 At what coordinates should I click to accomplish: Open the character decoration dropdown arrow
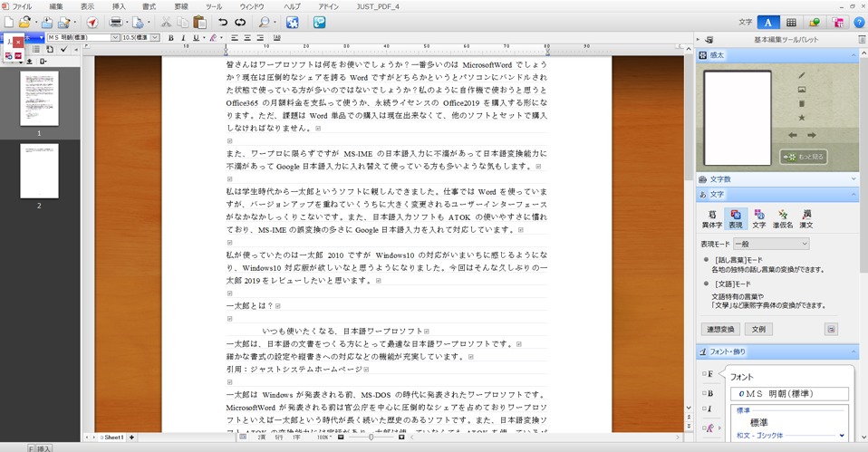221,38
